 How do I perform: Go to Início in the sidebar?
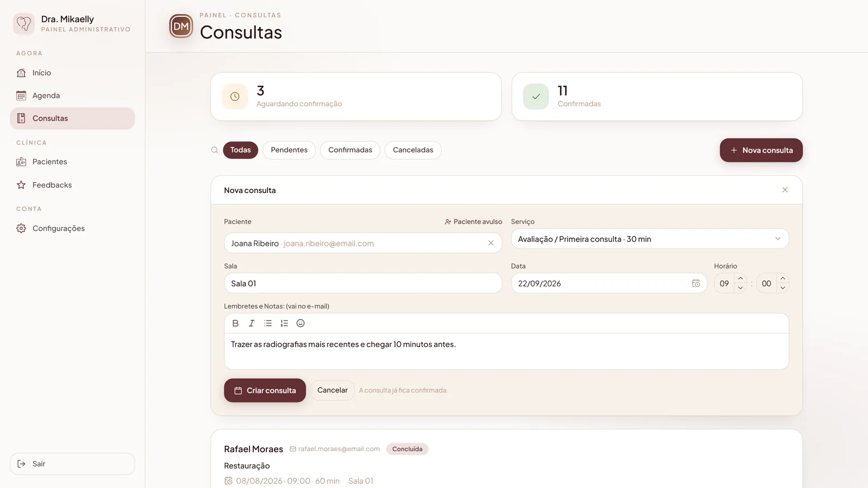pyautogui.click(x=72, y=73)
